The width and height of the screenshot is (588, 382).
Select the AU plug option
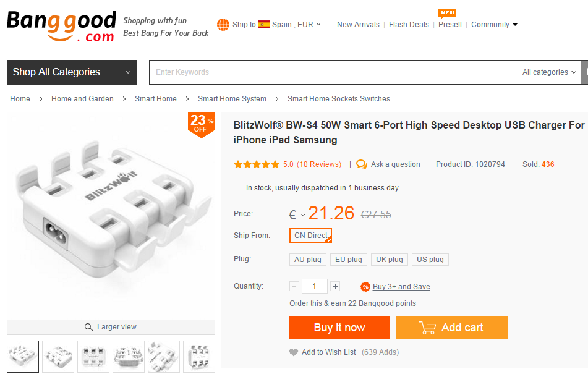[x=308, y=260]
